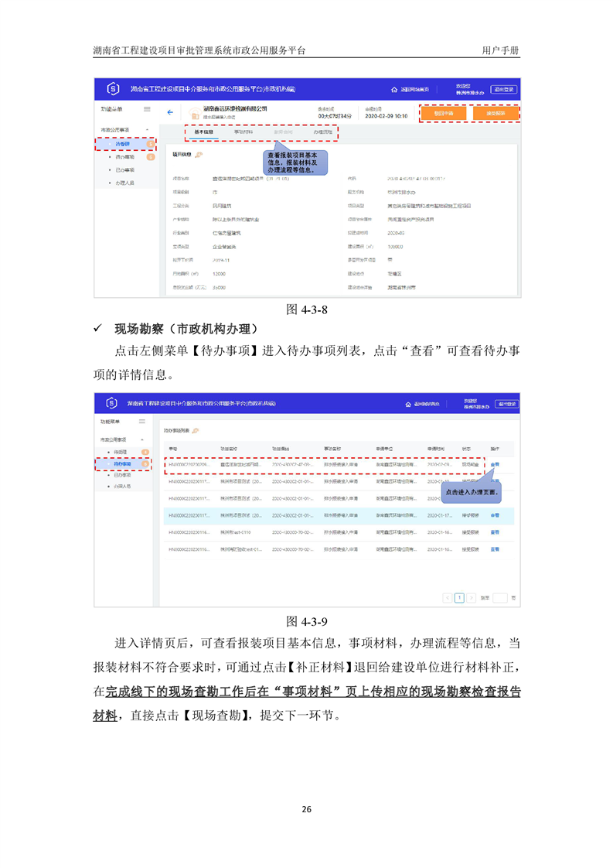Click the hexagon platform logo in figure 4-3-9
613x868 pixels.
[x=112, y=403]
